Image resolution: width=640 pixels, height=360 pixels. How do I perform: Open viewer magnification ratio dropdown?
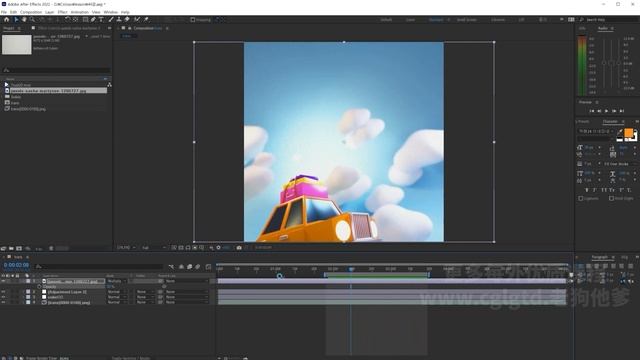[126, 247]
